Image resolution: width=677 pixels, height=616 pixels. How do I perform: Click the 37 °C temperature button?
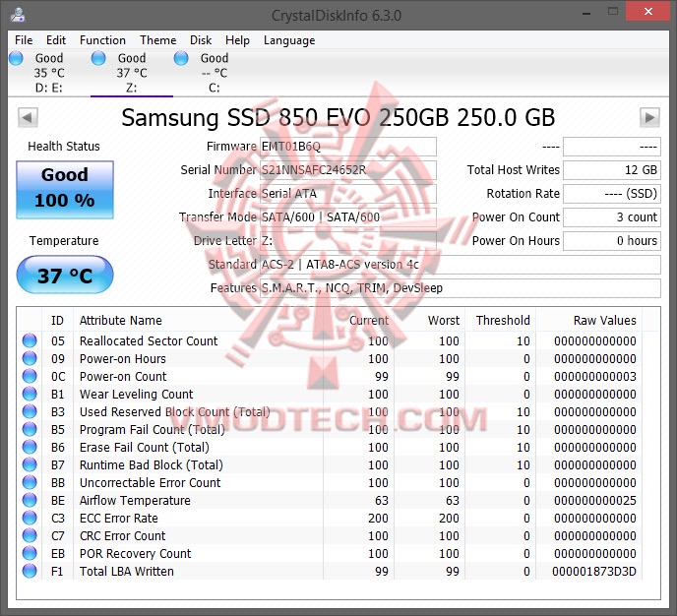65,275
